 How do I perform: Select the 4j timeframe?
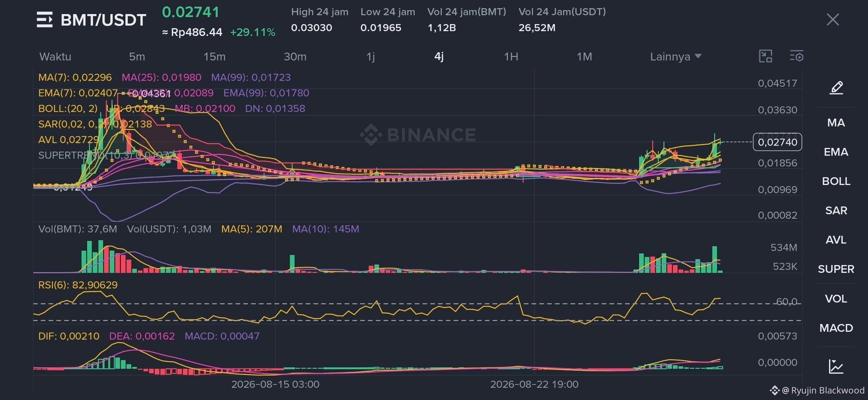[x=439, y=57]
